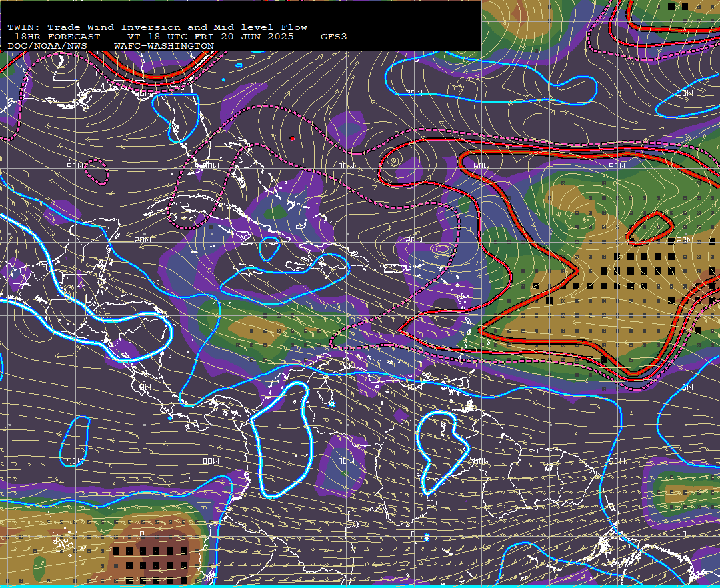
Task: Click the '60W' label along the northern longitude row
Action: pyautogui.click(x=481, y=166)
